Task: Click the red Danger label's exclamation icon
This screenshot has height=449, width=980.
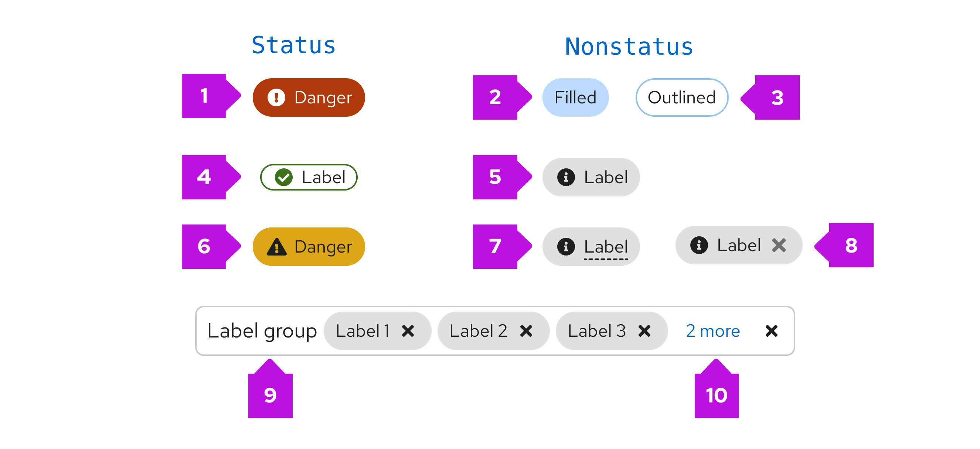Action: click(276, 97)
